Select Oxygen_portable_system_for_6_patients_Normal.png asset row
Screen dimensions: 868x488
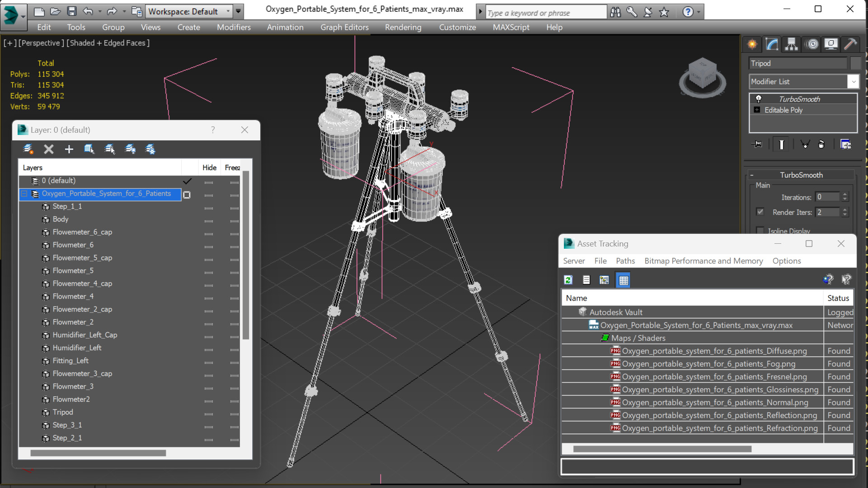pyautogui.click(x=707, y=402)
